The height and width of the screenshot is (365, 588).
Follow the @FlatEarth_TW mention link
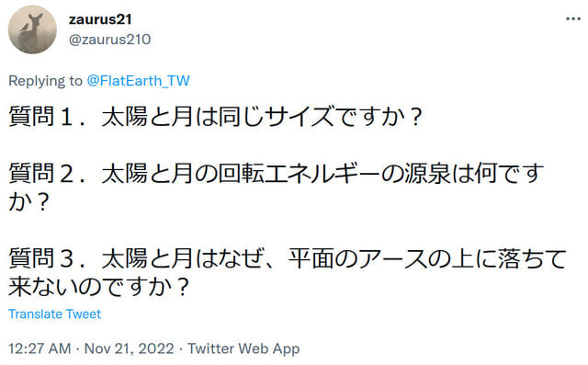coord(139,81)
